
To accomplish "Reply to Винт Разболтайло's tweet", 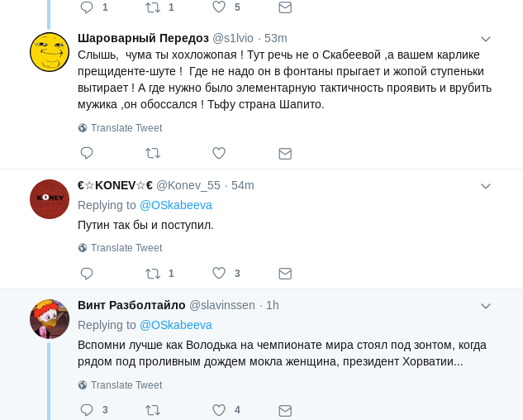I will pos(87,409).
